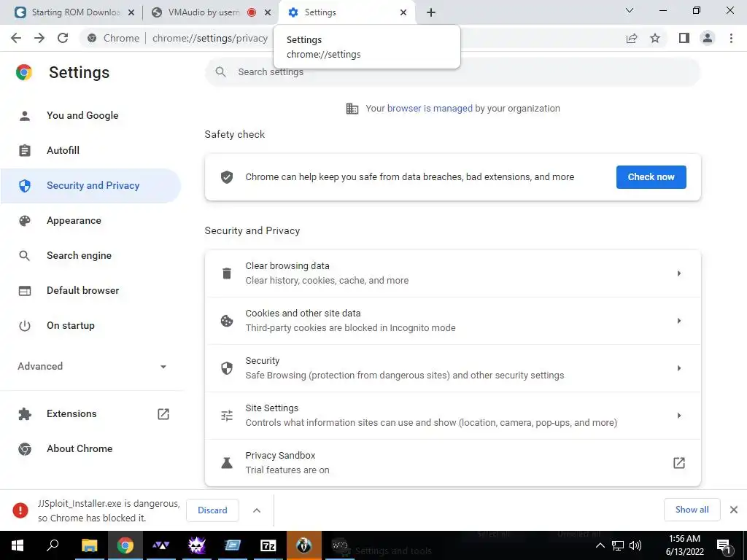Go forward using the forward arrow
Image resolution: width=747 pixels, height=560 pixels.
39,38
